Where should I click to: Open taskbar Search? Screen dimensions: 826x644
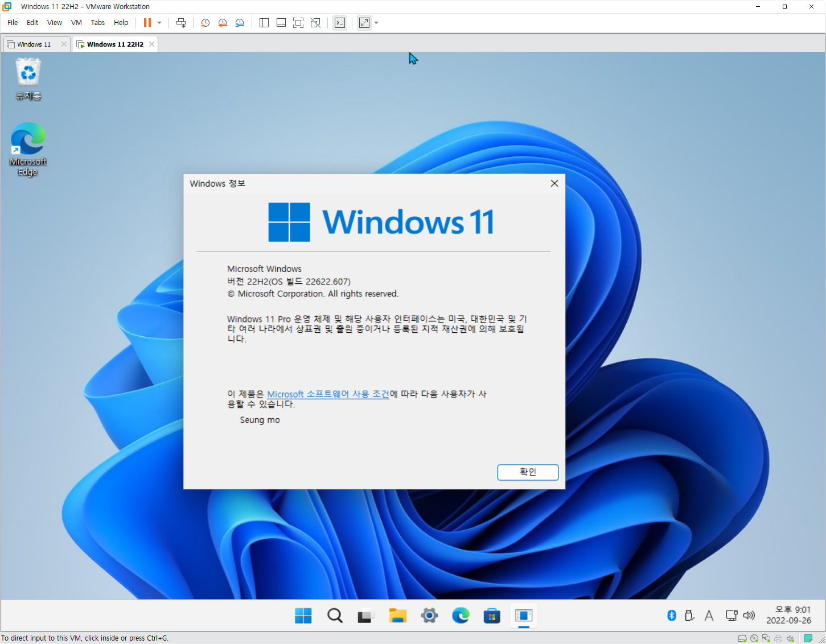click(335, 616)
